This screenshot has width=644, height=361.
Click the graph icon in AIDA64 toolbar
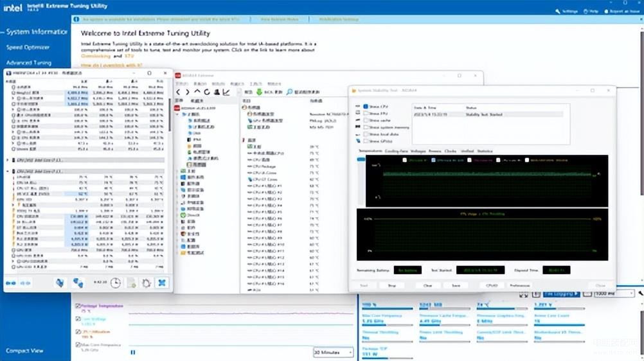click(226, 92)
